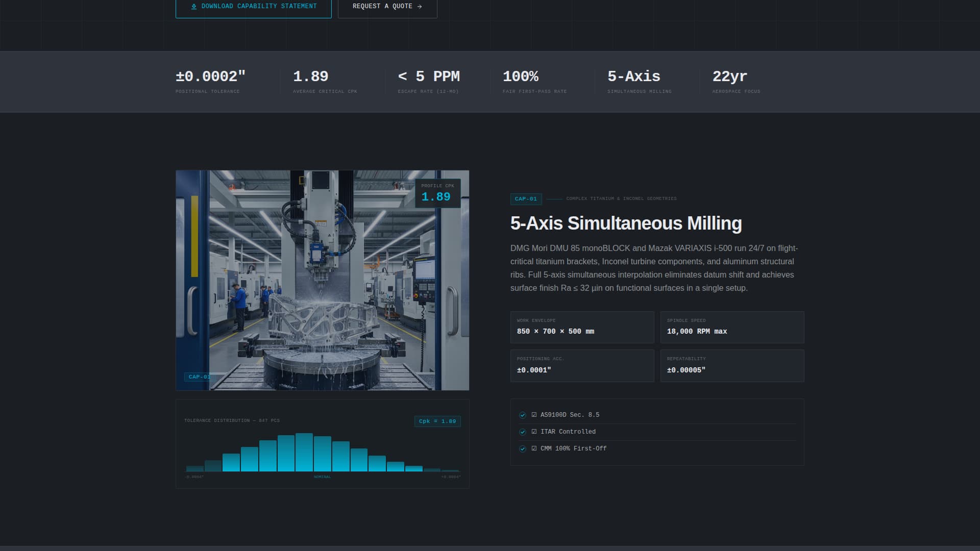
Task: Click the download icon on capability statement button
Action: coord(193,6)
